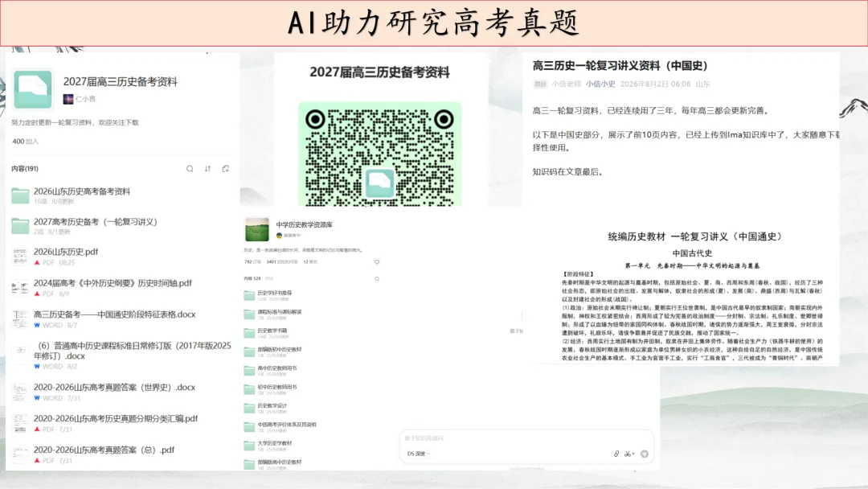This screenshot has width=868, height=489.
Task: Open 历史教学书籍 folder
Action: [x=272, y=331]
